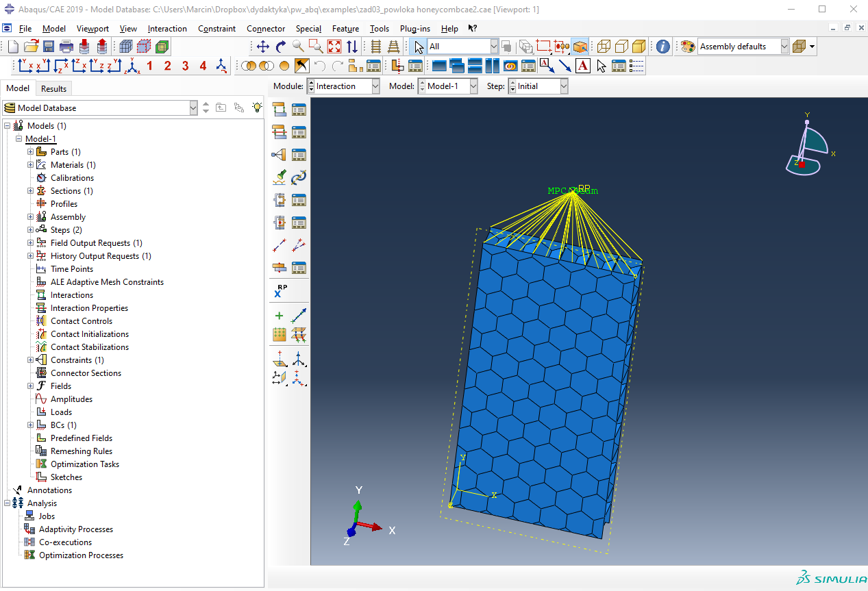Click the Print icon in toolbar
The width and height of the screenshot is (868, 591).
(66, 47)
